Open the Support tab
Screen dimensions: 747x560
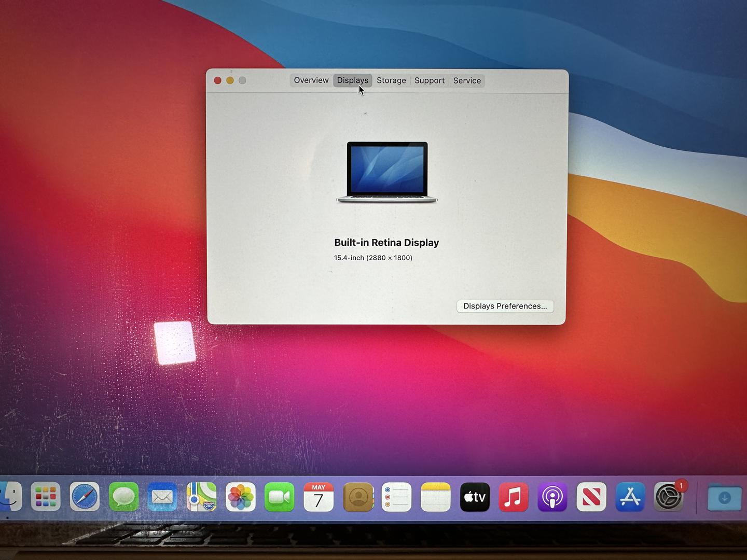coord(430,80)
